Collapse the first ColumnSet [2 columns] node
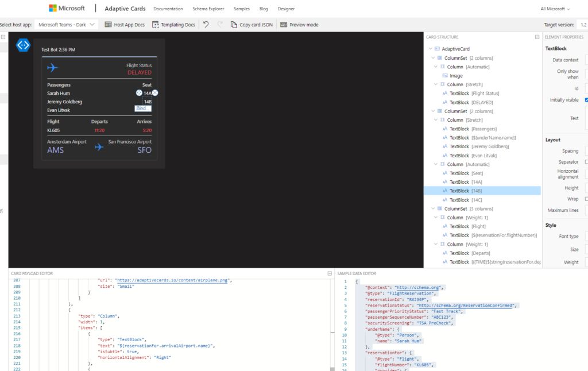Screen dimensions: 588x371 pyautogui.click(x=433, y=58)
